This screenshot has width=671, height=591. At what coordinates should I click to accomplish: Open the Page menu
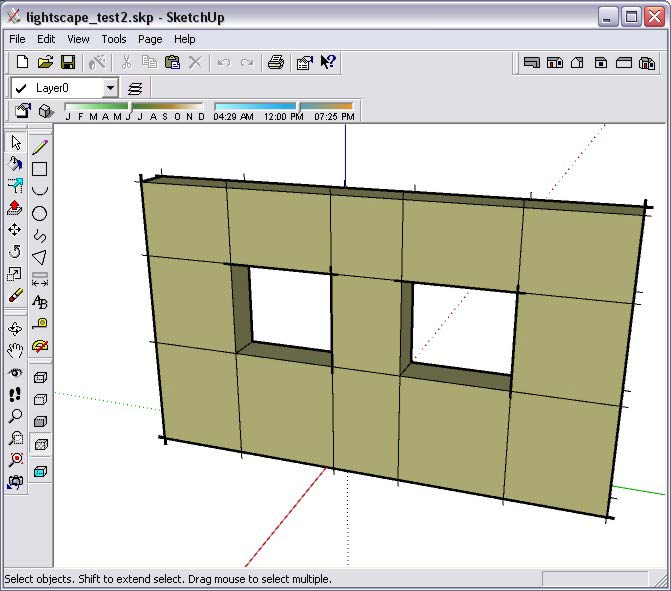pos(150,39)
